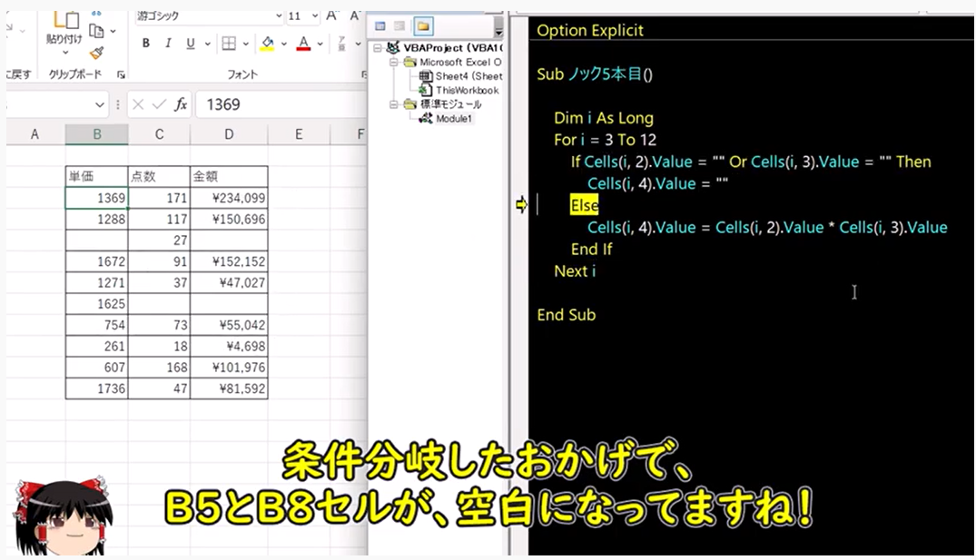Click Toggle Folders icon in Project Explorer
Viewport: 976px width, 560px height.
[x=423, y=26]
